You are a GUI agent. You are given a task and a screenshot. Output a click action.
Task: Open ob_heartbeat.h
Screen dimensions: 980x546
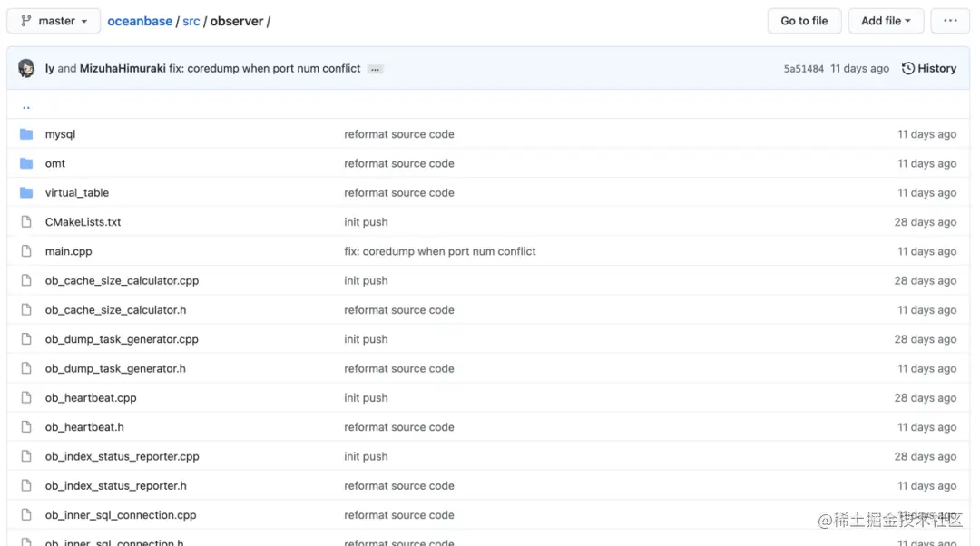(84, 427)
